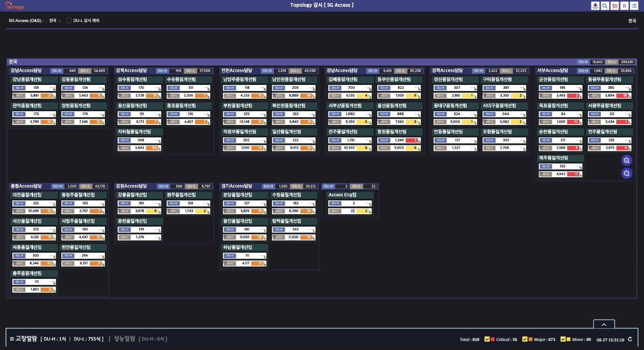Zoom in on the topology map
The width and height of the screenshot is (644, 350).
(627, 160)
